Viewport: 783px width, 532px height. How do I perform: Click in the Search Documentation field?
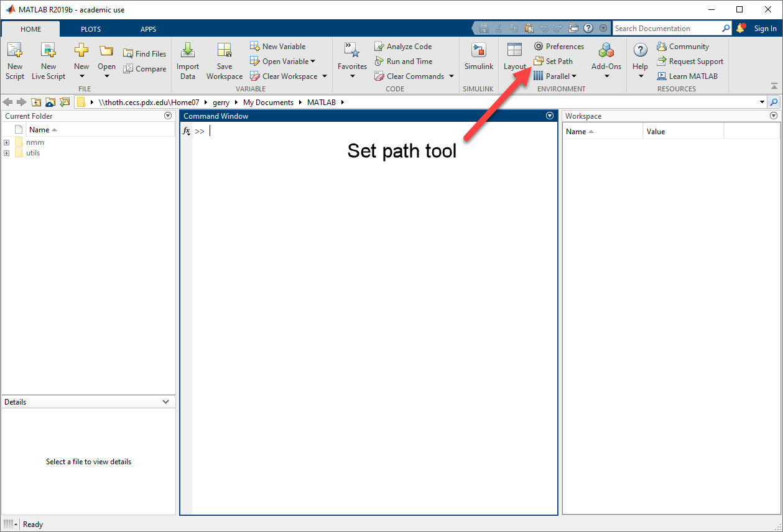[x=665, y=29]
